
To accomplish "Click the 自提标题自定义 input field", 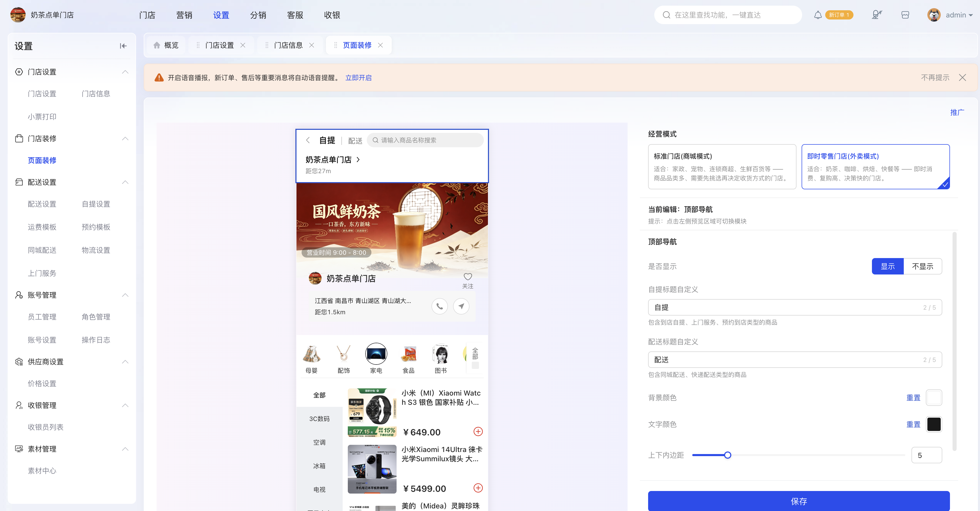I will point(795,307).
